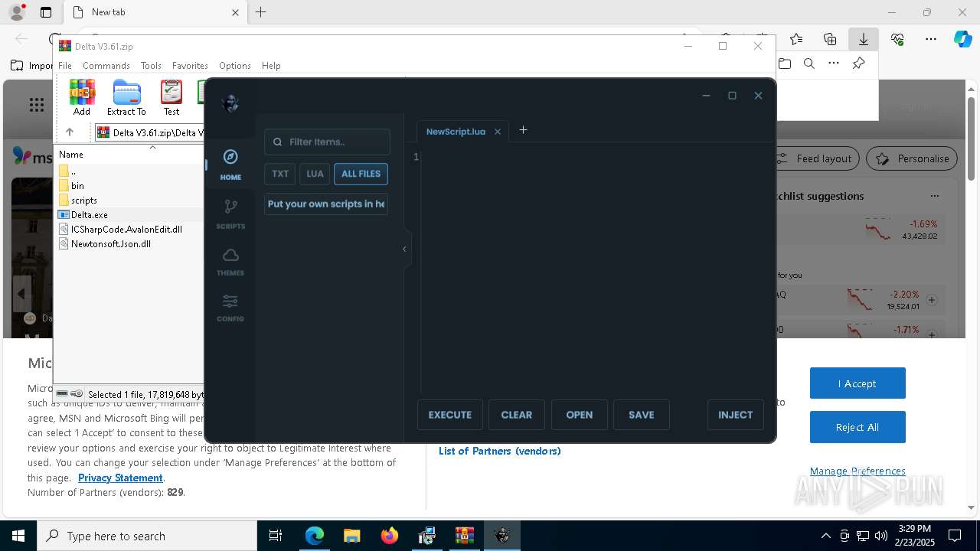This screenshot has width=980, height=551.
Task: Close the NewScript.lua tab
Action: click(x=498, y=132)
